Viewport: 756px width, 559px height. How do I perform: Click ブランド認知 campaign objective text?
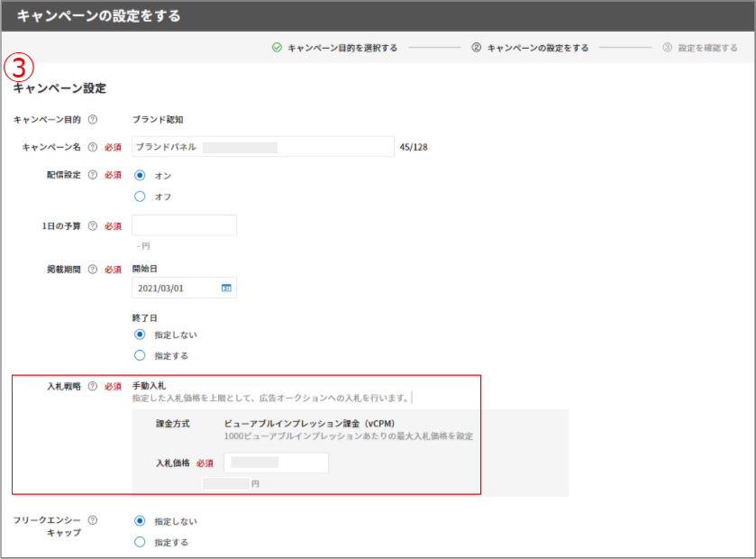point(158,120)
